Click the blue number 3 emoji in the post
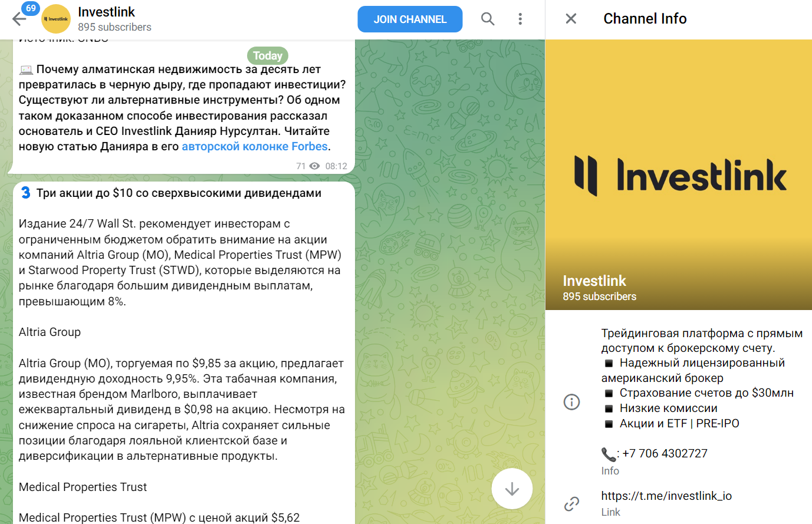The height and width of the screenshot is (524, 812). point(25,193)
